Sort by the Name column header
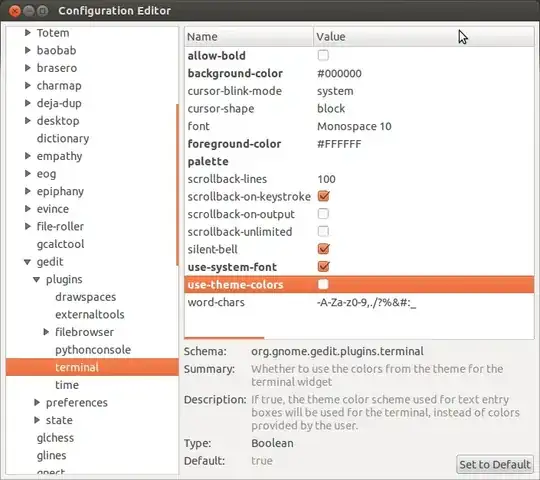Image resolution: width=540 pixels, height=480 pixels. pyautogui.click(x=249, y=36)
